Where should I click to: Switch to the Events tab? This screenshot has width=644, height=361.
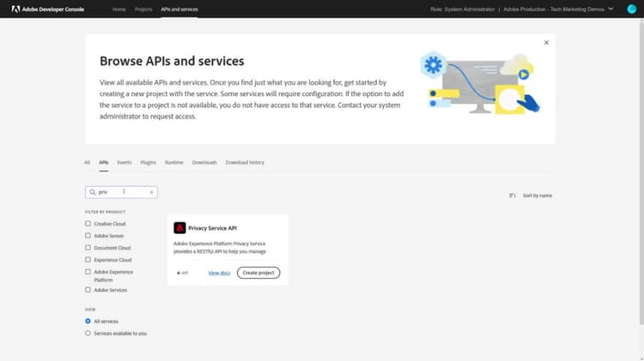[x=125, y=162]
